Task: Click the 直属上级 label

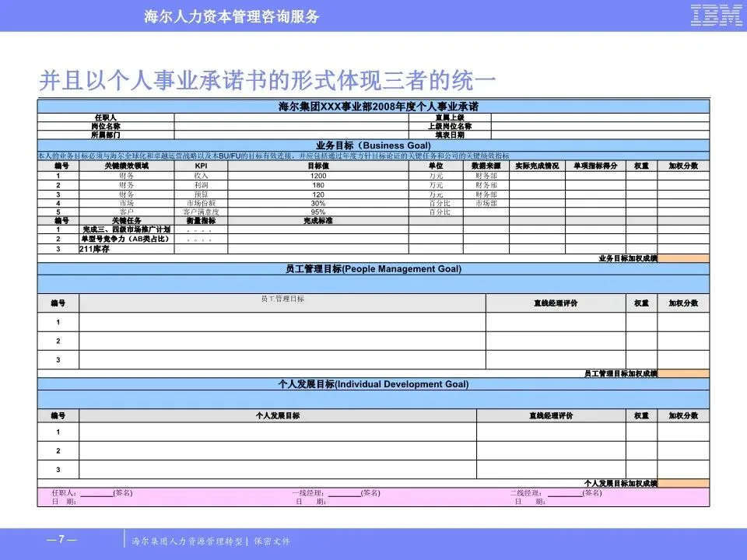Action: [x=450, y=117]
